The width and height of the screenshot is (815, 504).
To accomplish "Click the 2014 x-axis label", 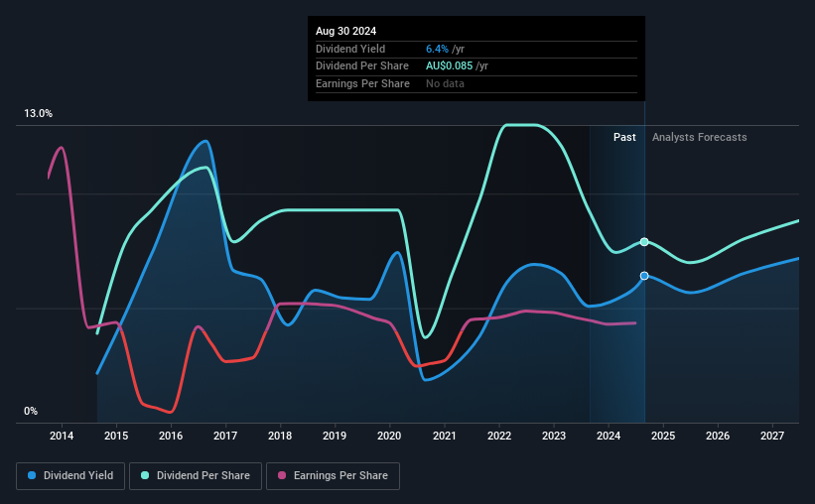I will 62,436.
